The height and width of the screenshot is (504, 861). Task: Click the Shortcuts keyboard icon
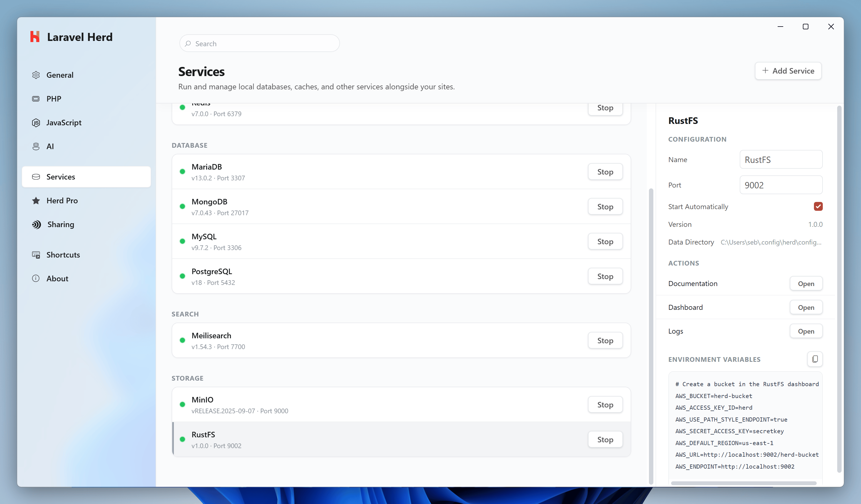[x=36, y=255]
